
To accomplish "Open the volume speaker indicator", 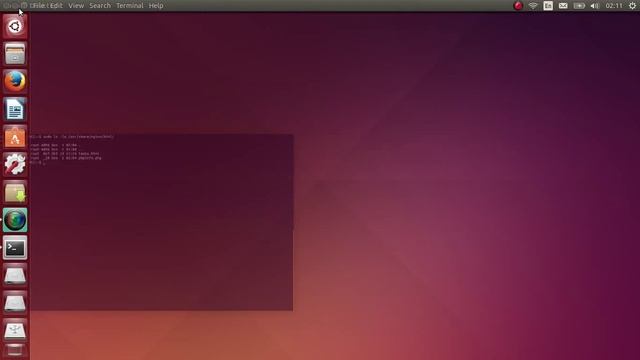I will 595,6.
